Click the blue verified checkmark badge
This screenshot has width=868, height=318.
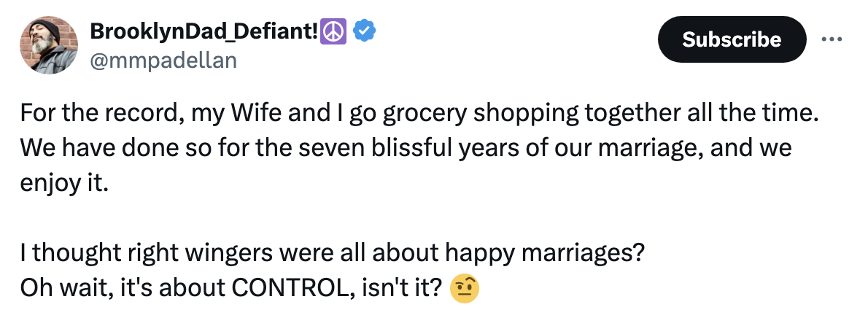click(365, 31)
